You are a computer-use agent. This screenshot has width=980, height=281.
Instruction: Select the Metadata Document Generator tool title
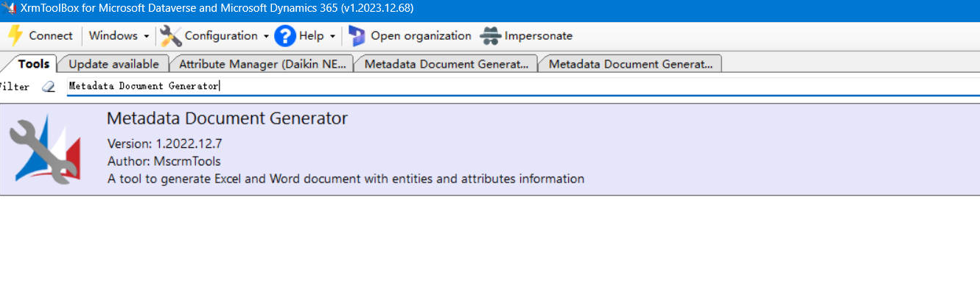coord(227,118)
